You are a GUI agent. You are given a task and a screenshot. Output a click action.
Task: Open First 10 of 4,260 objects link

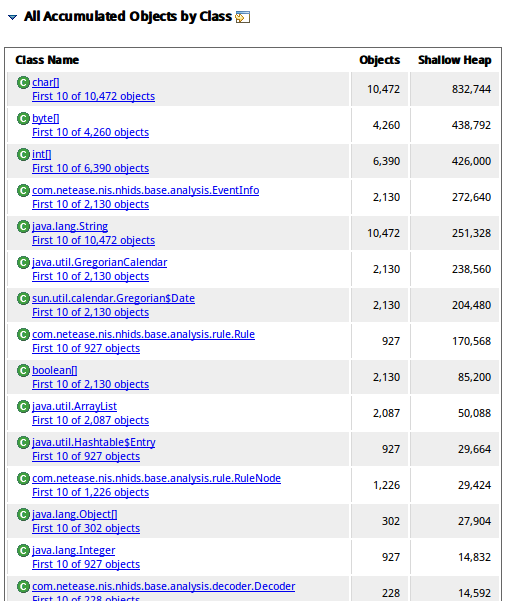[x=90, y=132]
